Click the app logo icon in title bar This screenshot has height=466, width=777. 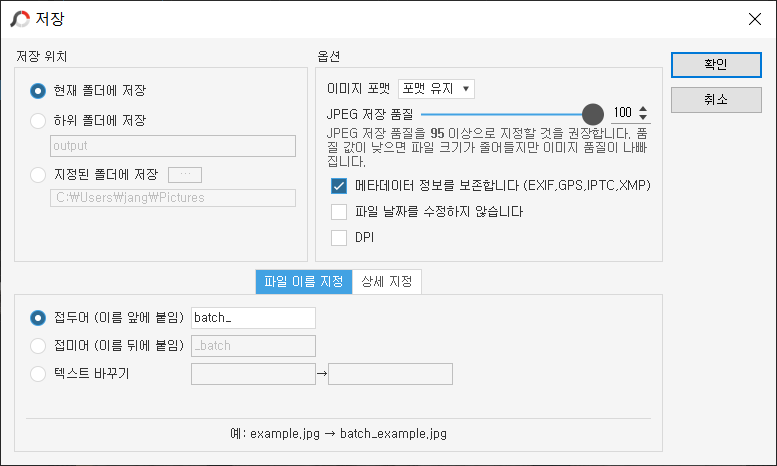(20, 19)
